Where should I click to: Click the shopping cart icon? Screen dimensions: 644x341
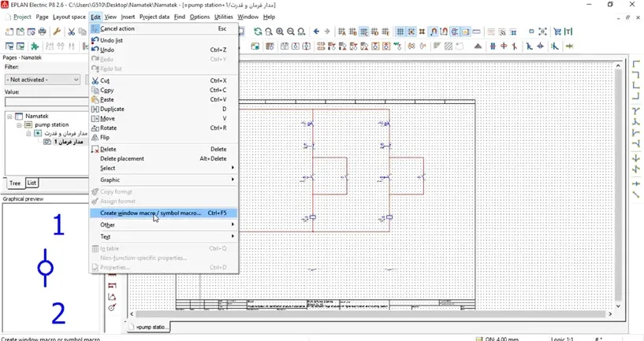[557, 32]
